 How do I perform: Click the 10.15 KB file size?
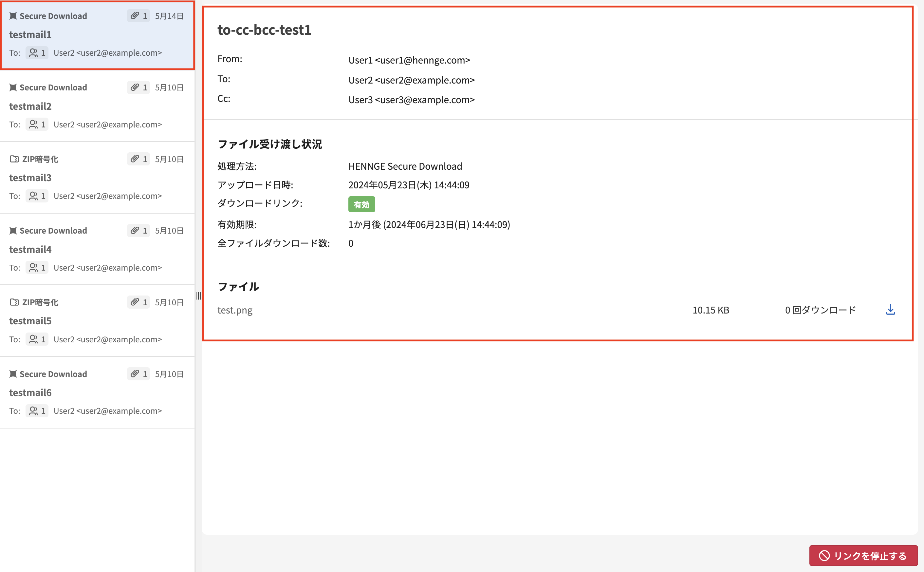coord(711,310)
